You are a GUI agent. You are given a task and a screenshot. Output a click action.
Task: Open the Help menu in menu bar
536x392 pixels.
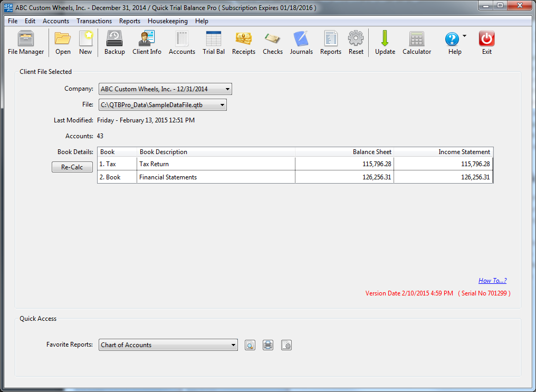pyautogui.click(x=202, y=21)
